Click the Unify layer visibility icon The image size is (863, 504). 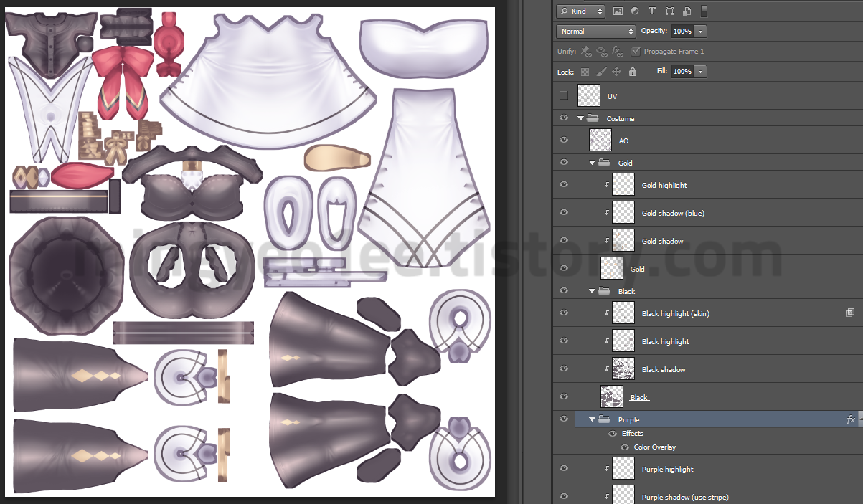coord(601,51)
